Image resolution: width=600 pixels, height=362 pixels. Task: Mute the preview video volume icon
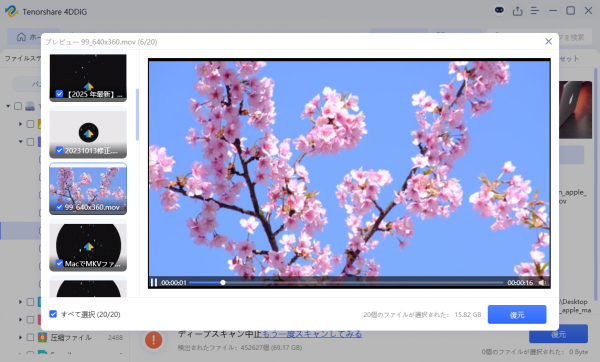542,282
